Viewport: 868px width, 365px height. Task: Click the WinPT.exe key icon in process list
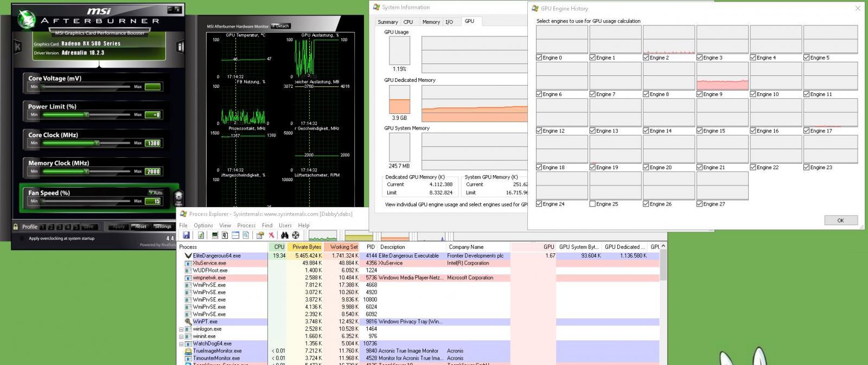coord(188,322)
